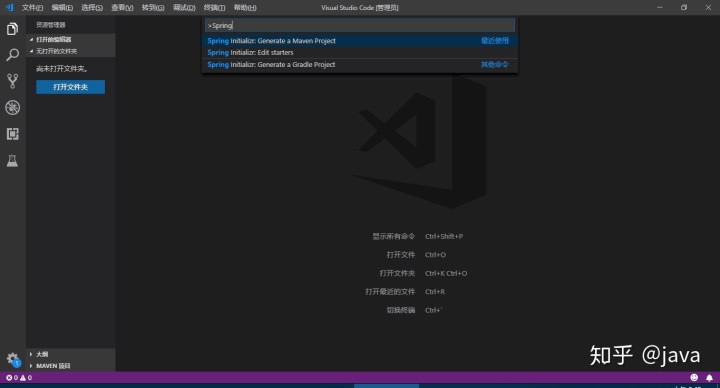Click the VS Code logo in title bar
The image size is (720, 388).
pos(9,7)
